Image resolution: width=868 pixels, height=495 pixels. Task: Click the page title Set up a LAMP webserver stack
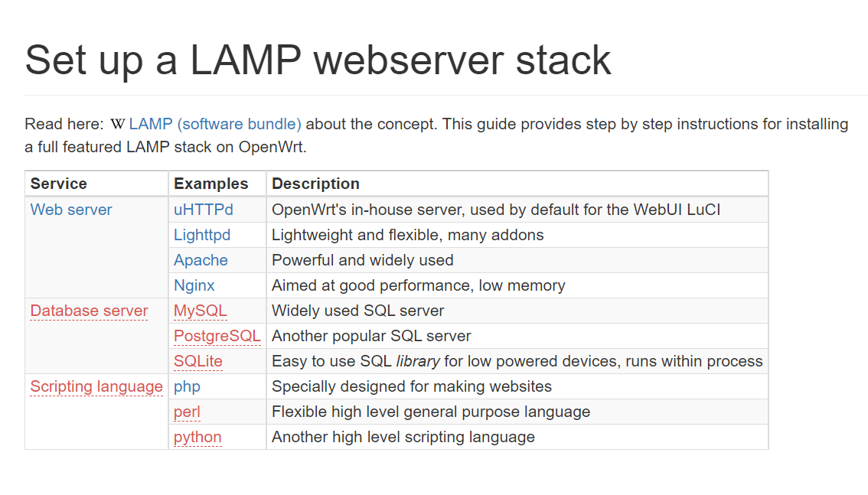click(318, 60)
